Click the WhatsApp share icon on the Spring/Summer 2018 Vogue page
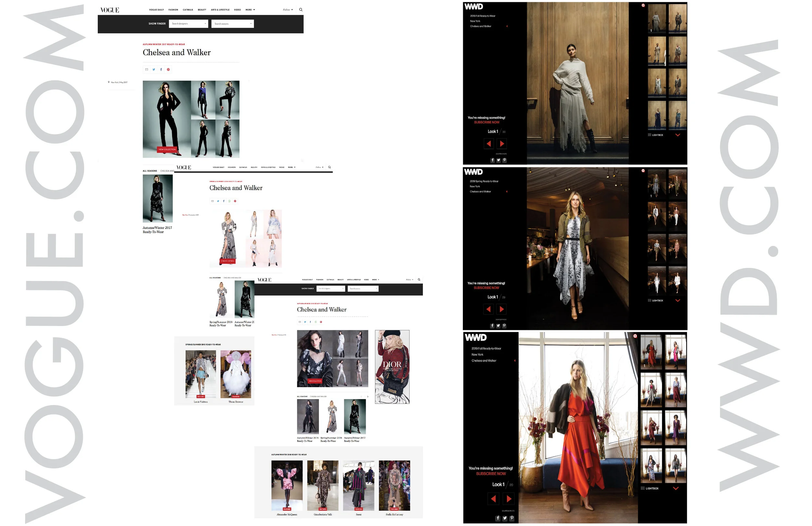Screen dimensions: 812x526 click(229, 201)
